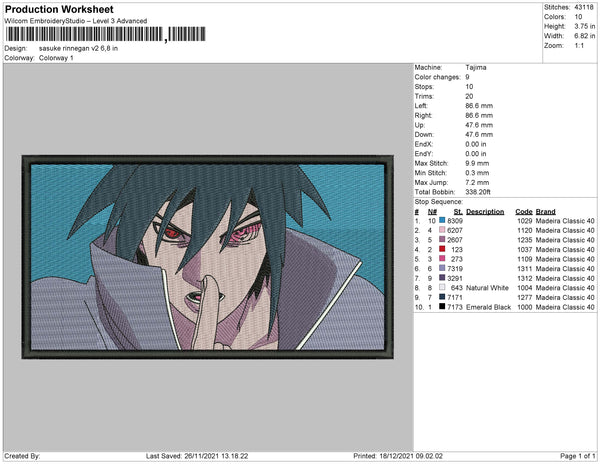Click the barcode under the worksheet title
The image size is (600, 464).
(x=106, y=34)
